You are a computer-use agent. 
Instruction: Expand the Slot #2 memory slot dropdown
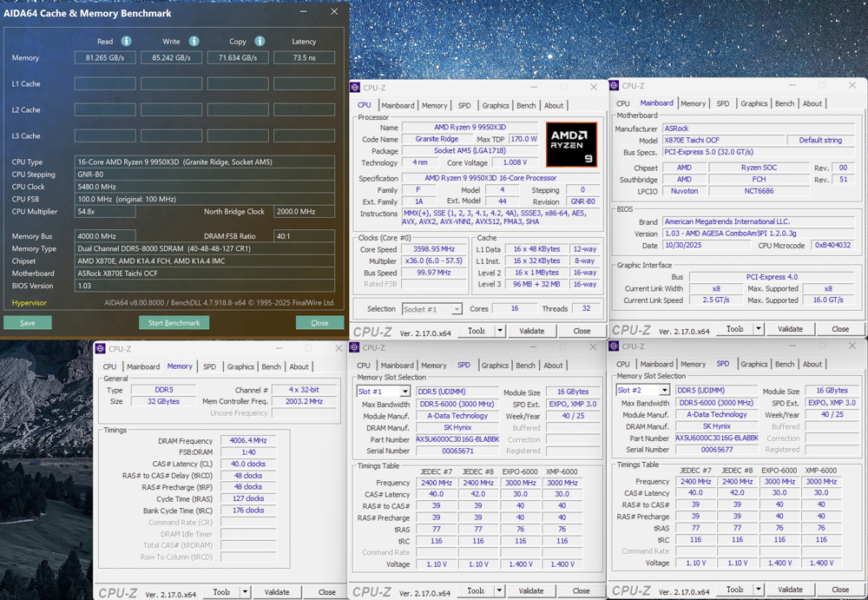pos(666,391)
